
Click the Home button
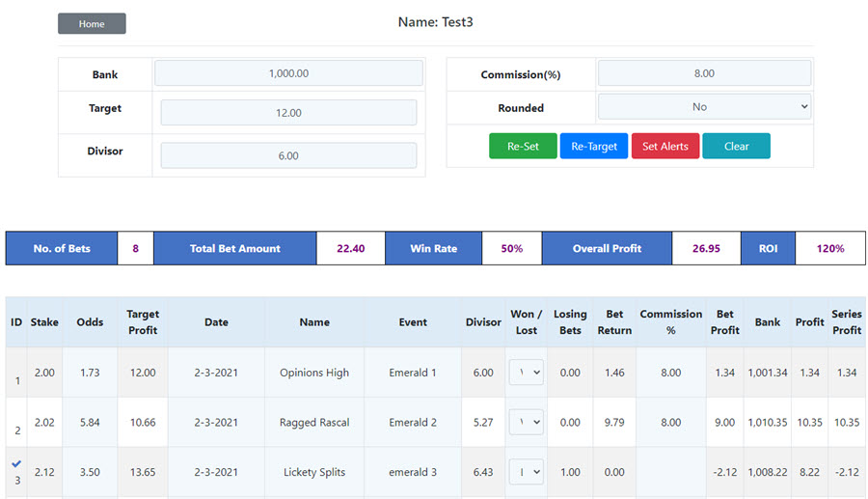coord(92,24)
